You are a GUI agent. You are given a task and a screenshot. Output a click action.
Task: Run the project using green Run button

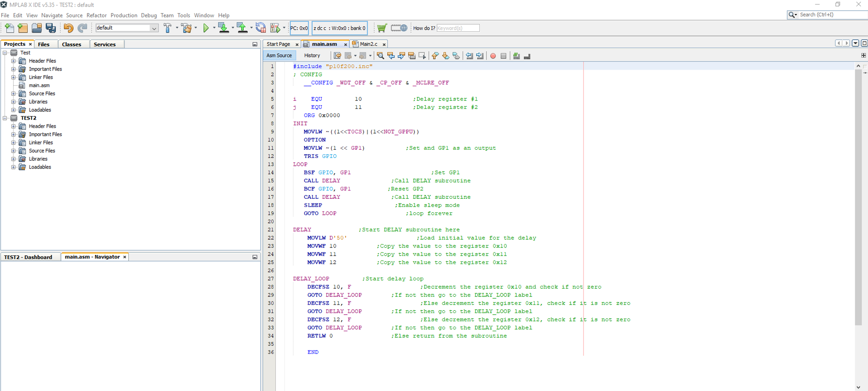click(206, 28)
